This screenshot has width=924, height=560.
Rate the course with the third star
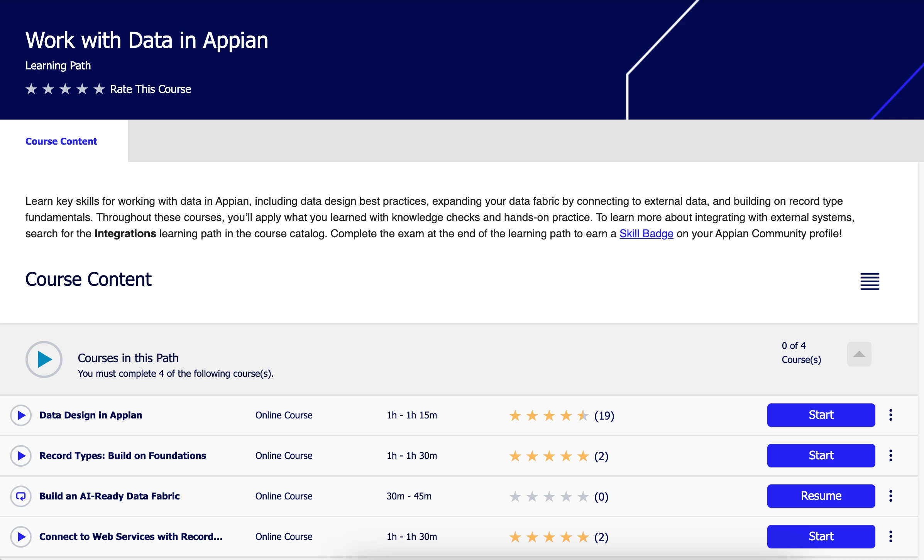click(x=65, y=89)
